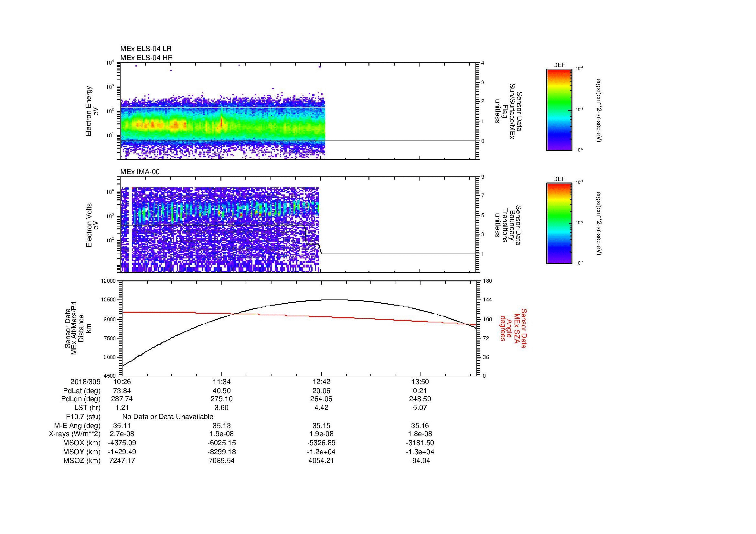Click the X-rays value '2.7e-08'
The height and width of the screenshot is (534, 756).
pyautogui.click(x=122, y=434)
